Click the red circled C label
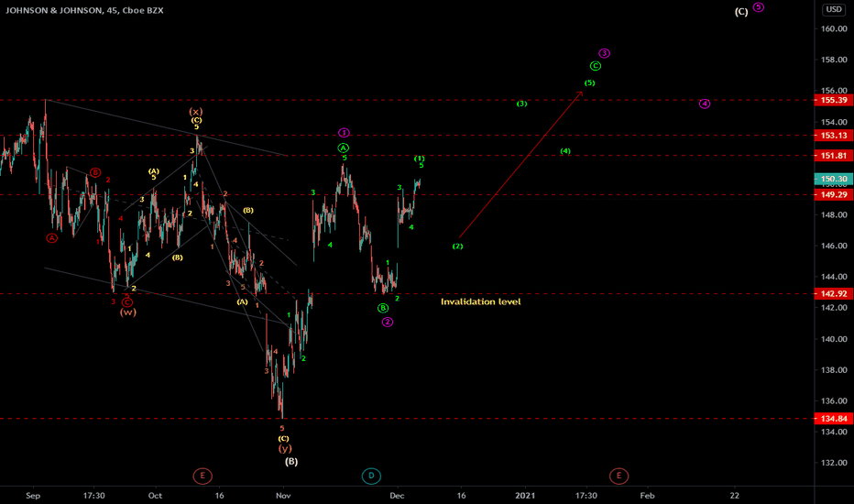Screen dimensions: 854x504 pos(126,301)
